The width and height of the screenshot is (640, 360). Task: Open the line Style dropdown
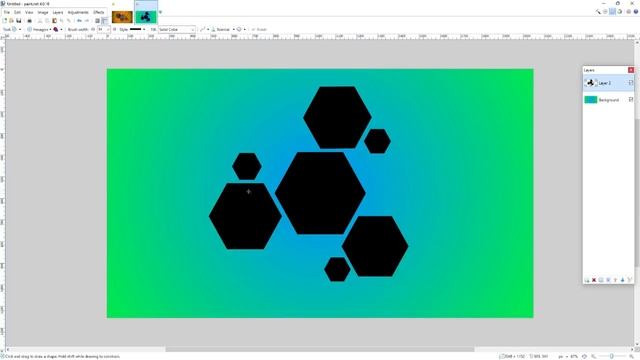[x=138, y=29]
